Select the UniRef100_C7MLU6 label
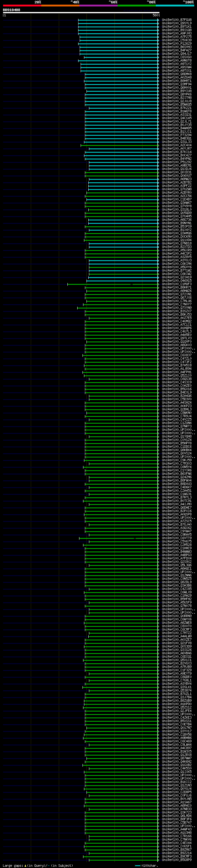The width and height of the screenshot is (197, 868). coord(176,301)
